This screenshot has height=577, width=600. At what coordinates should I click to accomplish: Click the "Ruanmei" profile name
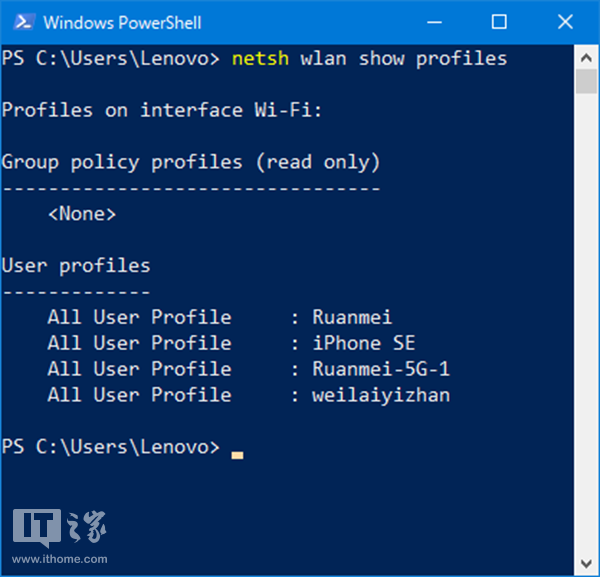click(x=352, y=317)
